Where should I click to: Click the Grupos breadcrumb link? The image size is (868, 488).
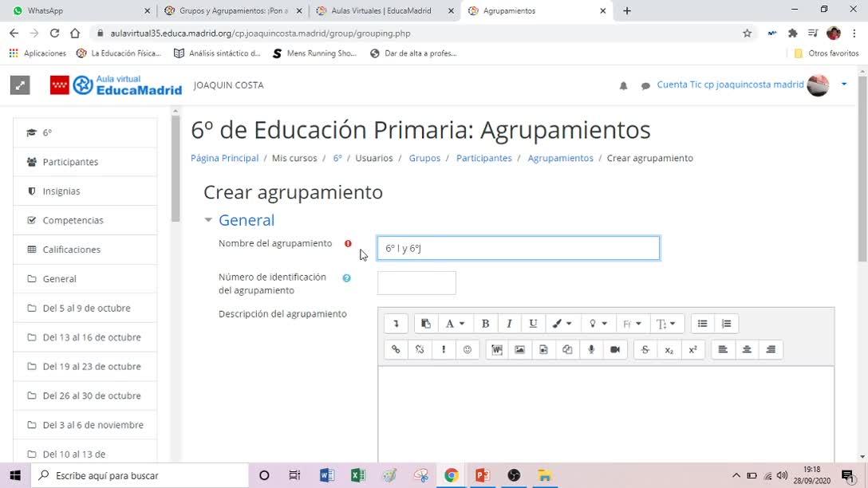(x=424, y=158)
